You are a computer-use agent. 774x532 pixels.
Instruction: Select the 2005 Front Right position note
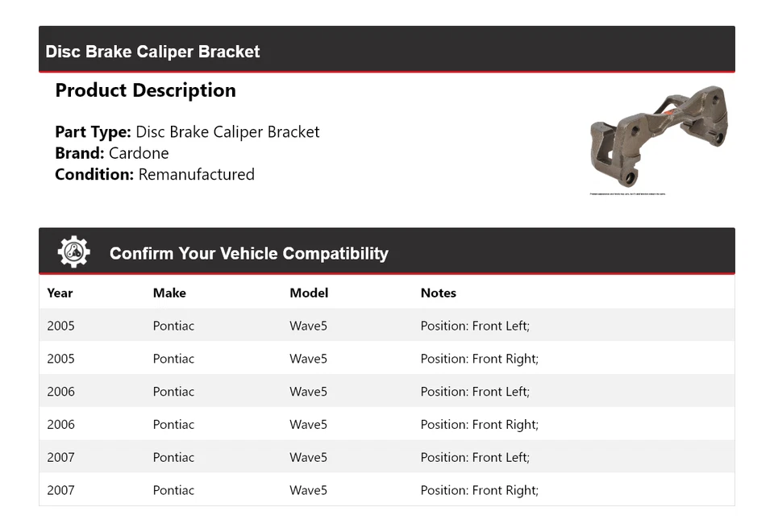point(479,359)
